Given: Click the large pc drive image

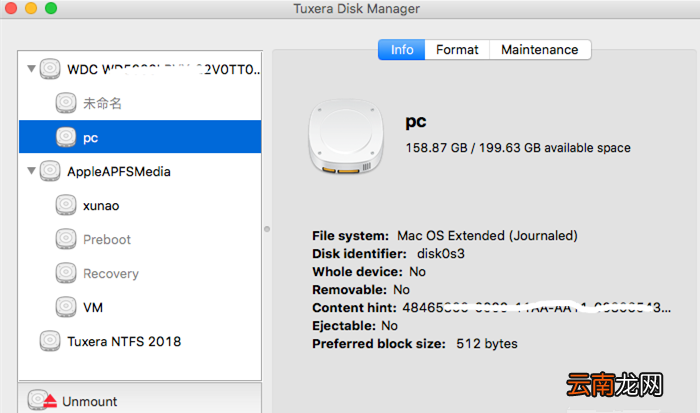Looking at the screenshot, I should (x=346, y=136).
